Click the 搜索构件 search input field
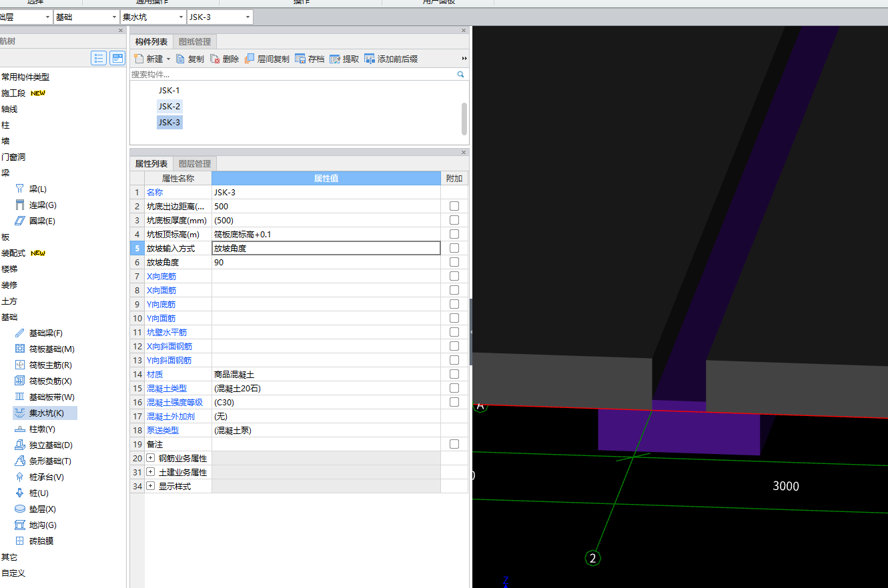The image size is (888, 588). (292, 75)
